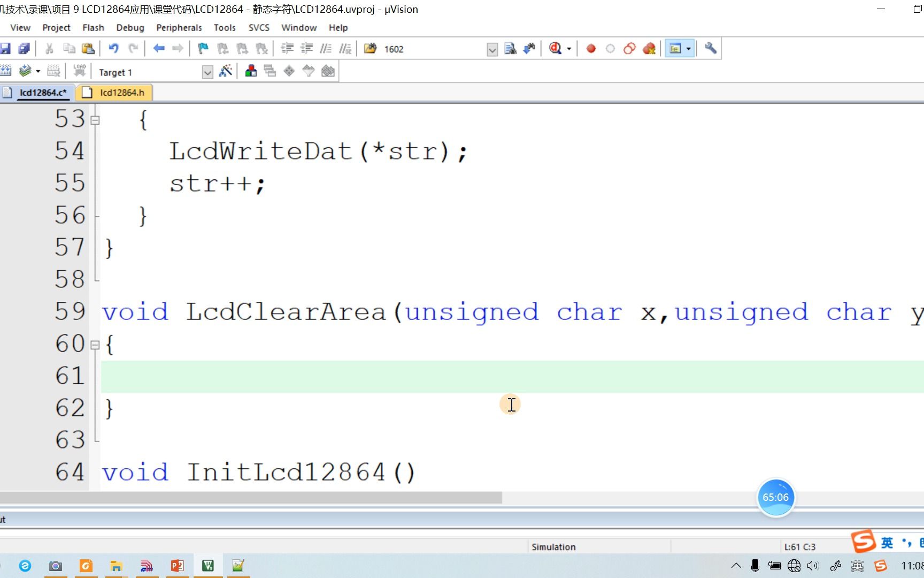Click the Stop build icon
This screenshot has width=924, height=578.
tap(53, 71)
